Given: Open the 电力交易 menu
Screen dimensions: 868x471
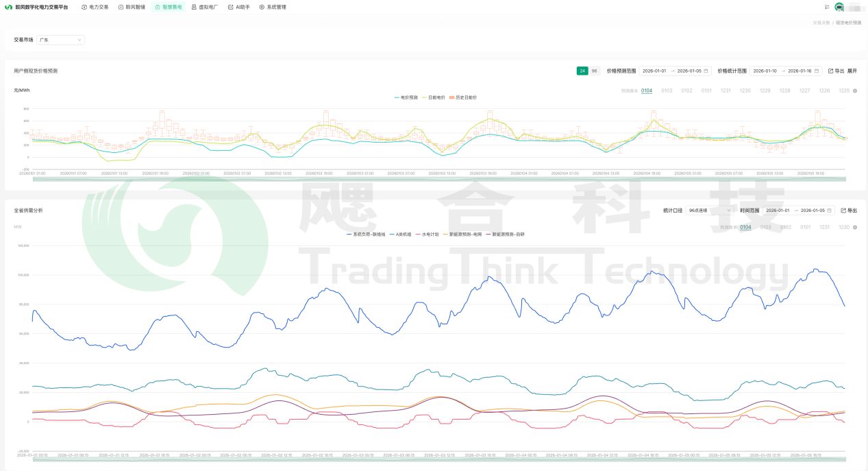Looking at the screenshot, I should click(x=95, y=7).
